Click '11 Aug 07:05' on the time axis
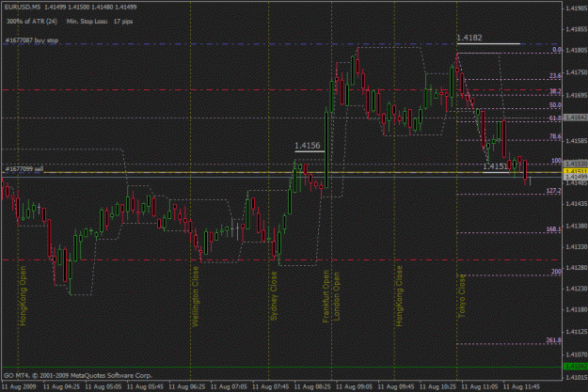The width and height of the screenshot is (588, 392). pos(229,386)
